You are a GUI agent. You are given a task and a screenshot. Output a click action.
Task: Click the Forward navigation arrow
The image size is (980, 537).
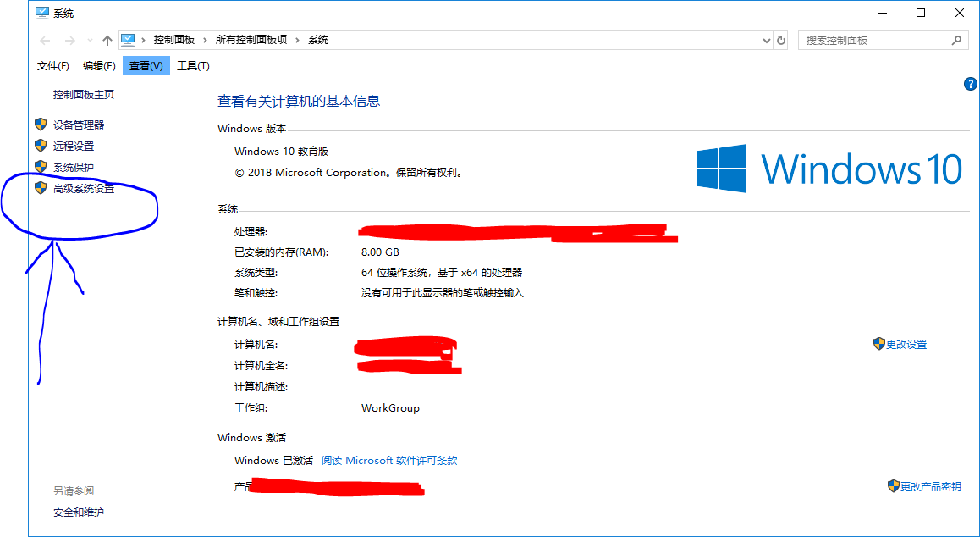tap(70, 41)
